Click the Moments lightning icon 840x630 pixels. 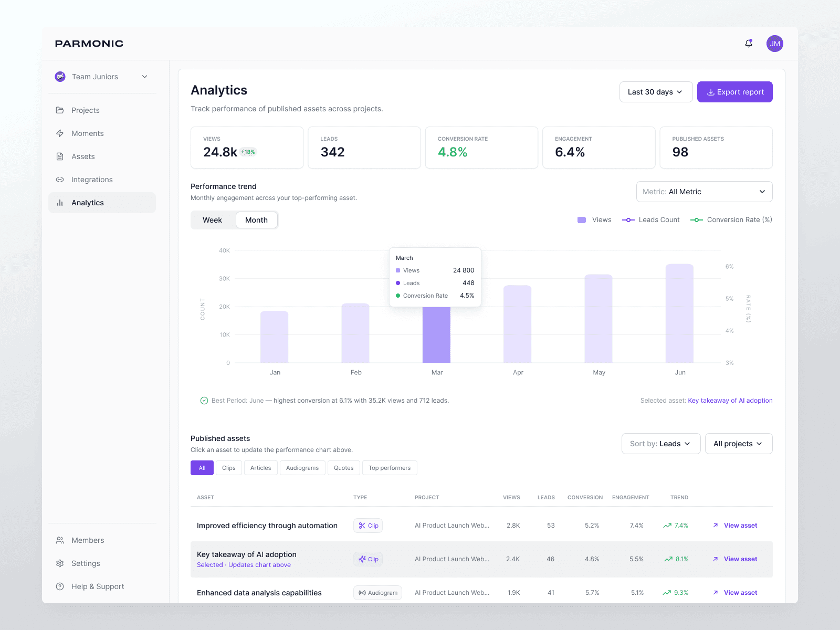(60, 133)
